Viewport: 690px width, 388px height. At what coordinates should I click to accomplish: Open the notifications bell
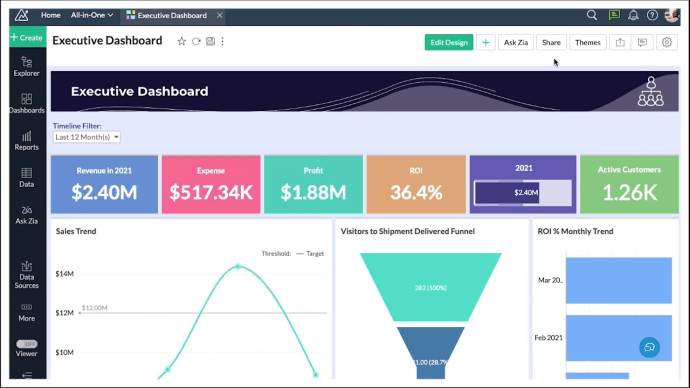pos(633,15)
